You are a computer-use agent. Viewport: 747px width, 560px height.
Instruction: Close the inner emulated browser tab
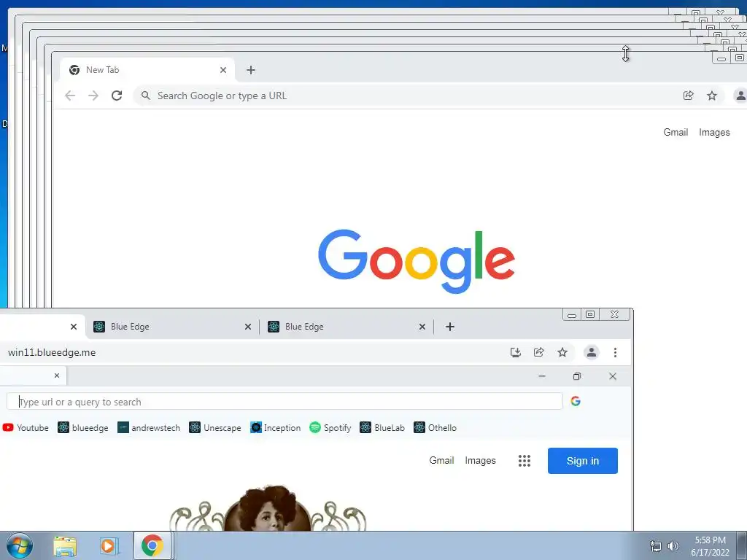coord(57,376)
